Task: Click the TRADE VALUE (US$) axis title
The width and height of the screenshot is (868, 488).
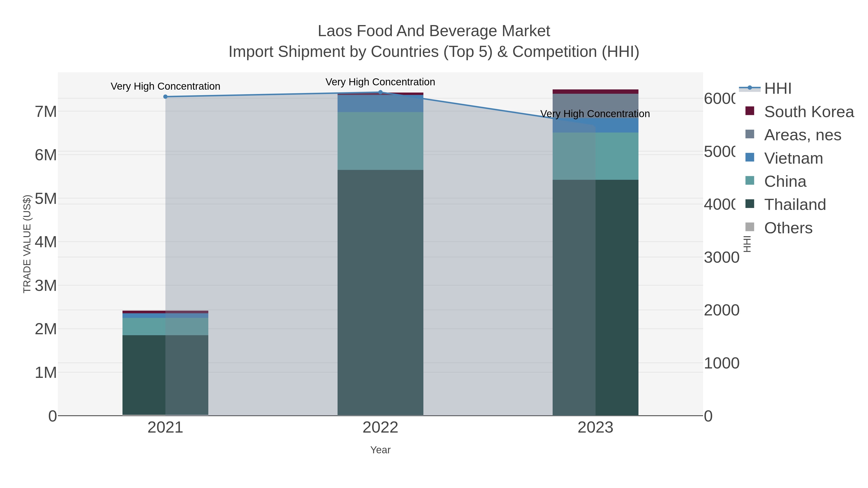Action: pyautogui.click(x=27, y=244)
